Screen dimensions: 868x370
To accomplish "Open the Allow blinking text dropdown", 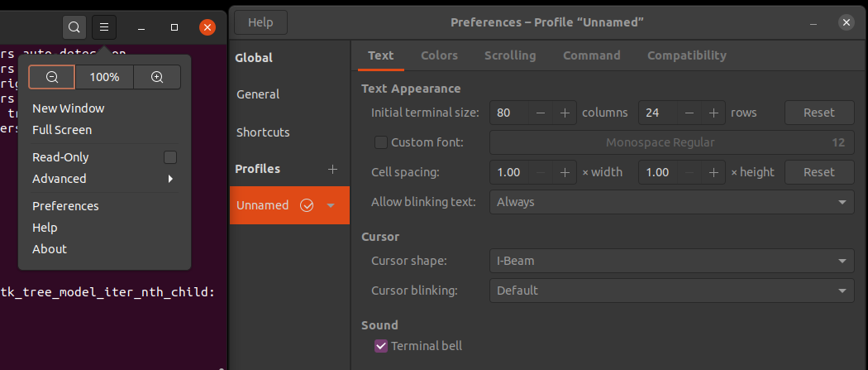I will [x=671, y=202].
